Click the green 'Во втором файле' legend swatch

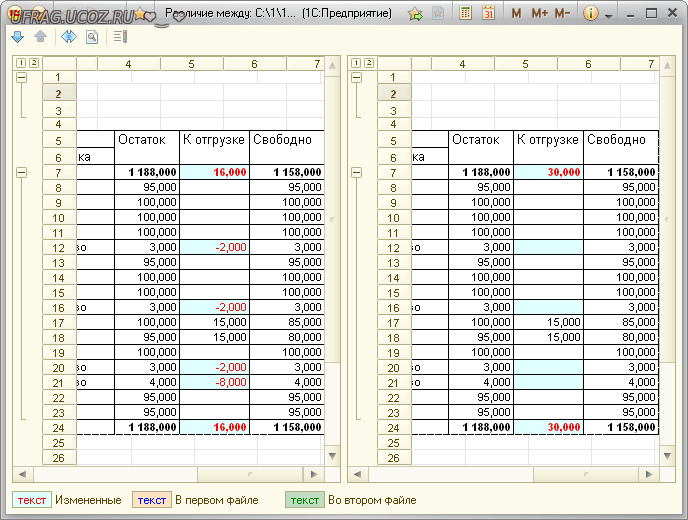pos(304,500)
